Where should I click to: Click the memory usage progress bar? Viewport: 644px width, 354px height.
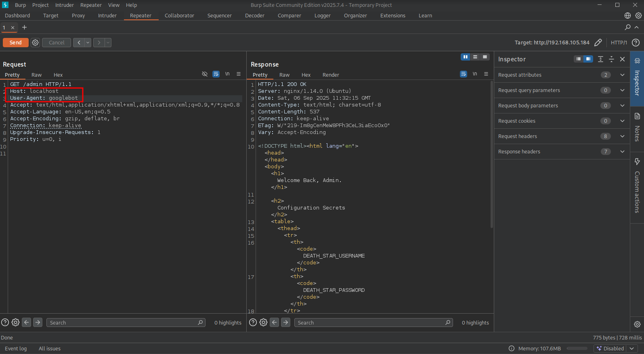pyautogui.click(x=577, y=349)
